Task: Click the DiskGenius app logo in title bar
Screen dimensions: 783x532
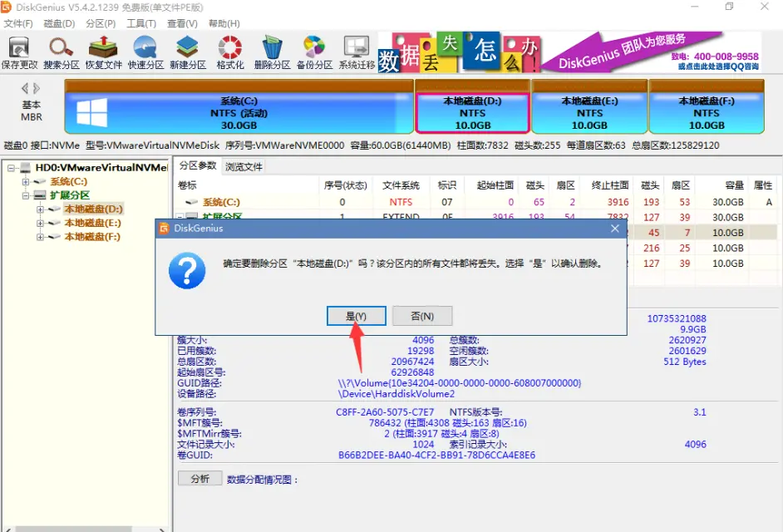Action: 6,7
